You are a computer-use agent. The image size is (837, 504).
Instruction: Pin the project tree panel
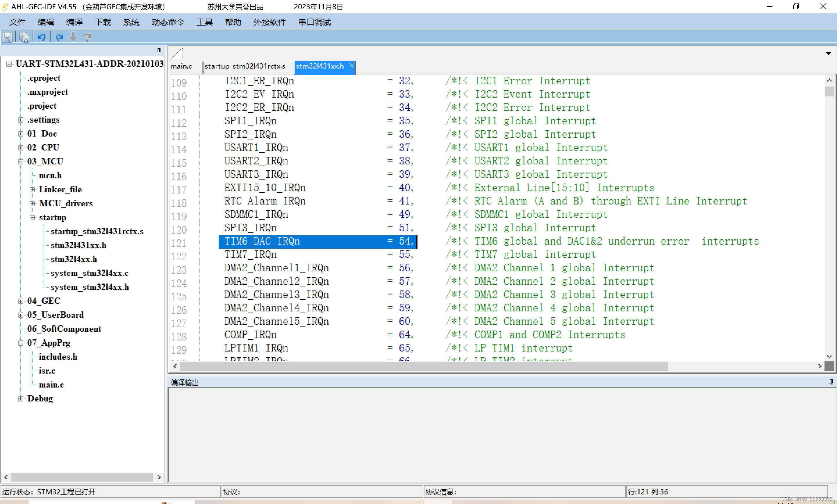click(x=159, y=51)
